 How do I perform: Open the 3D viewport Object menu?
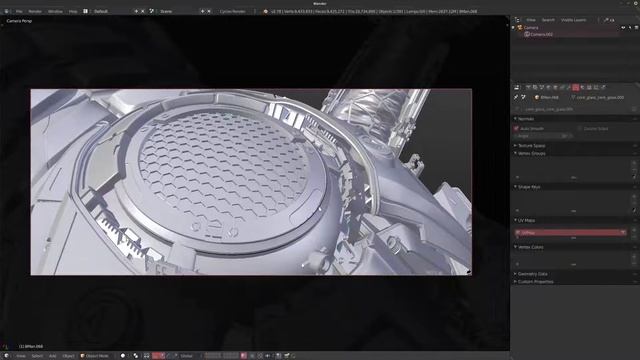[x=68, y=356]
